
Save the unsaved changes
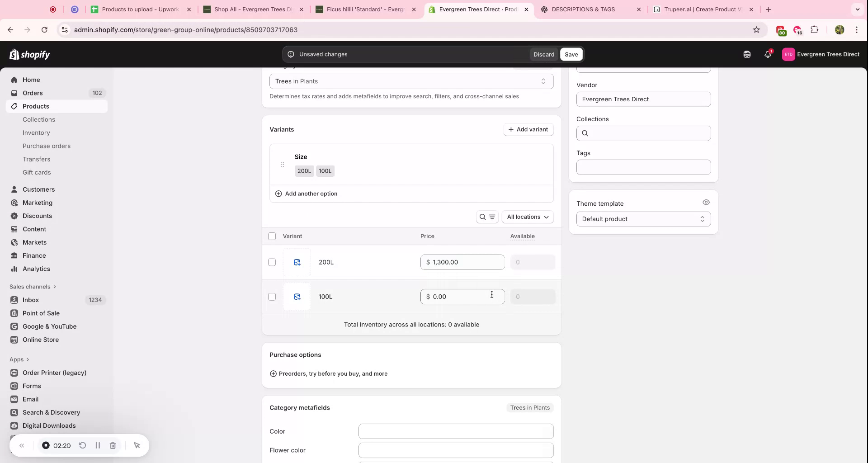tap(571, 54)
